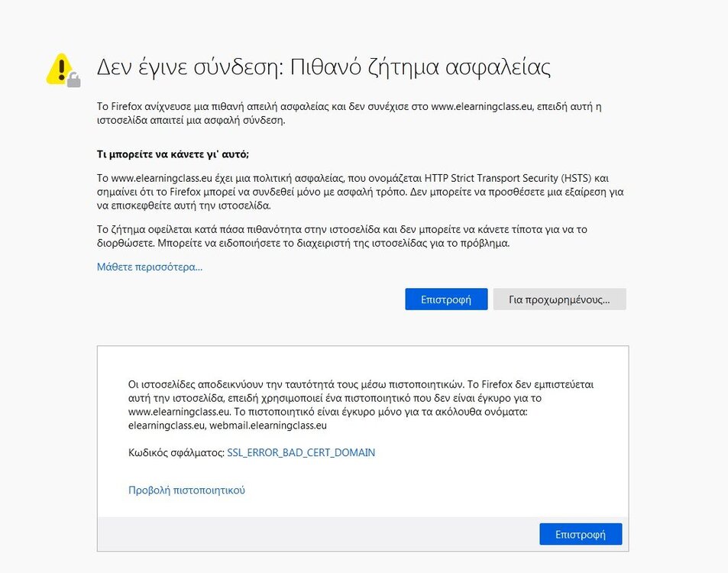Open the 'Μάθετε περισσότερα…' link
This screenshot has height=573, width=728.
(x=149, y=267)
